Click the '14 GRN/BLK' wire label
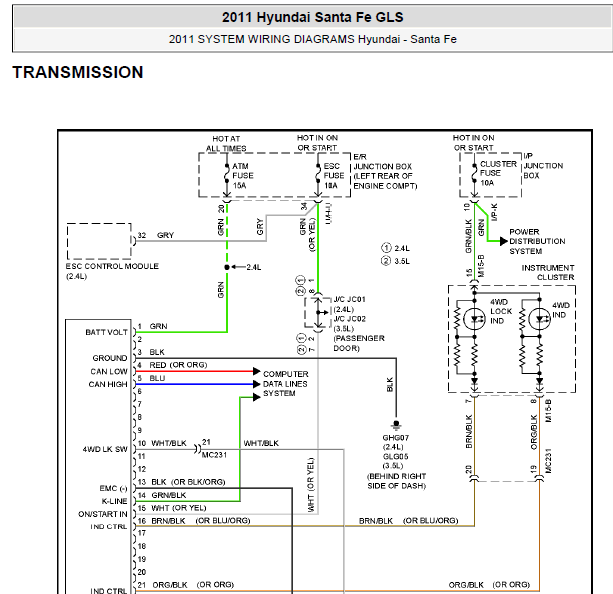 click(x=162, y=495)
